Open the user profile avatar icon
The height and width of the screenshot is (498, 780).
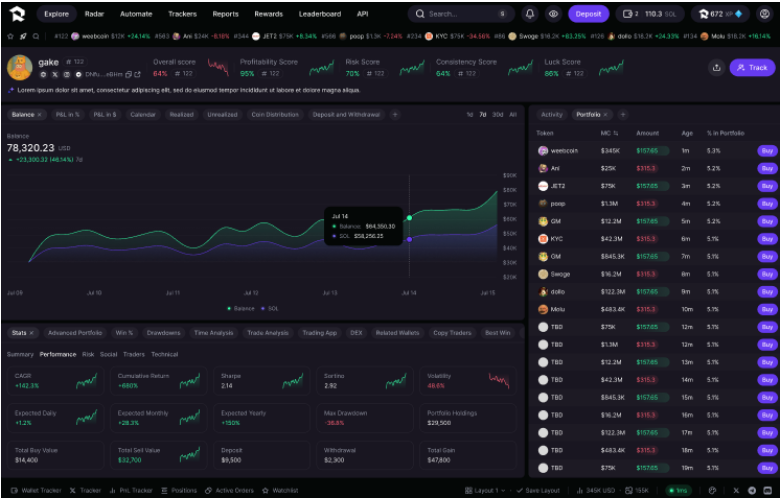coord(765,14)
